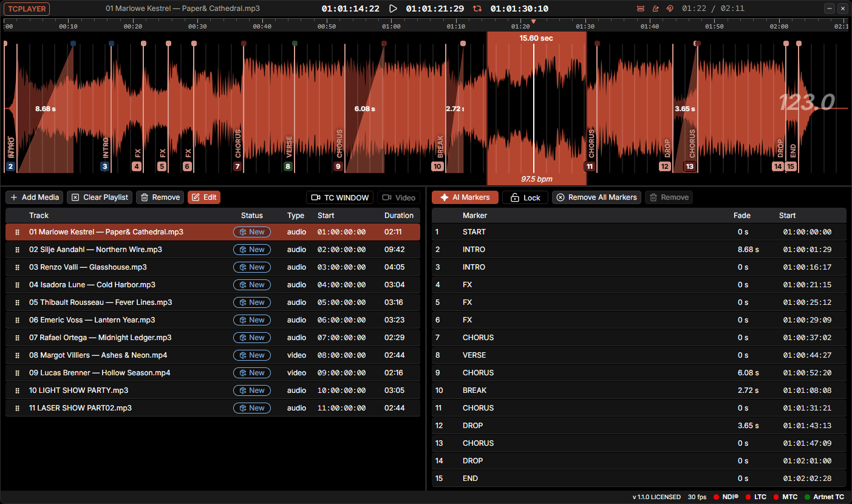852x504 pixels.
Task: Click the Duration column header
Action: [399, 216]
